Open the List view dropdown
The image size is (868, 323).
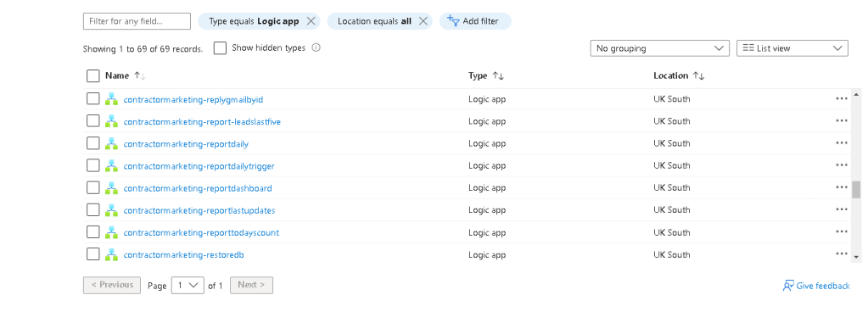click(x=792, y=48)
